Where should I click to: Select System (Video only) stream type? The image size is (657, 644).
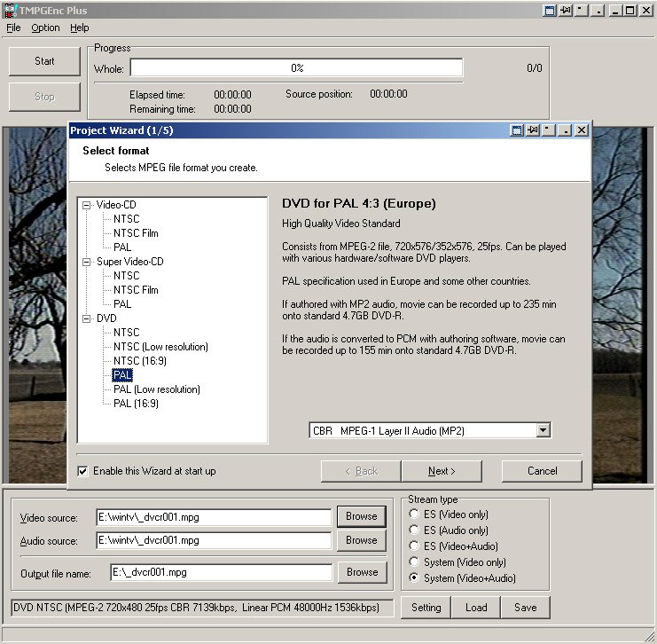point(414,562)
